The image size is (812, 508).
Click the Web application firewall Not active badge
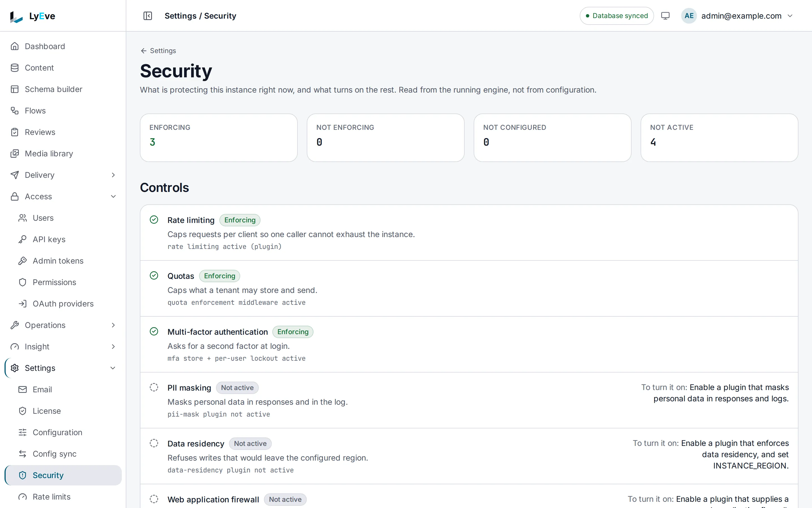click(x=285, y=499)
